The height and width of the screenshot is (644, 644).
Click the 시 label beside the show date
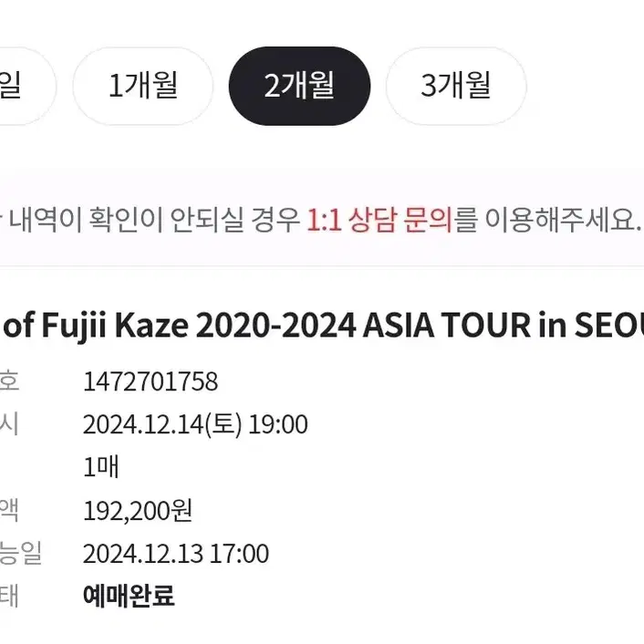(9, 423)
